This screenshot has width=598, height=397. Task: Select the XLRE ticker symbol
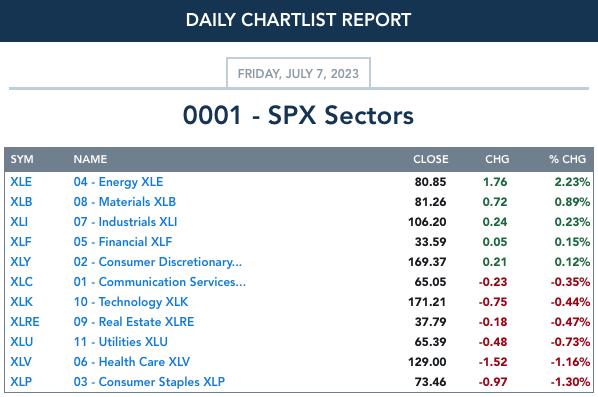tap(25, 322)
